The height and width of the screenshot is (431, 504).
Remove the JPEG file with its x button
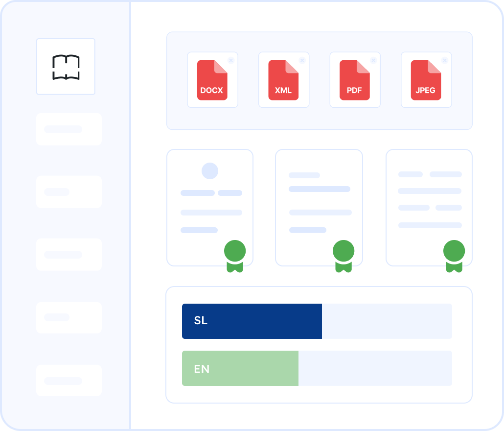click(x=444, y=60)
